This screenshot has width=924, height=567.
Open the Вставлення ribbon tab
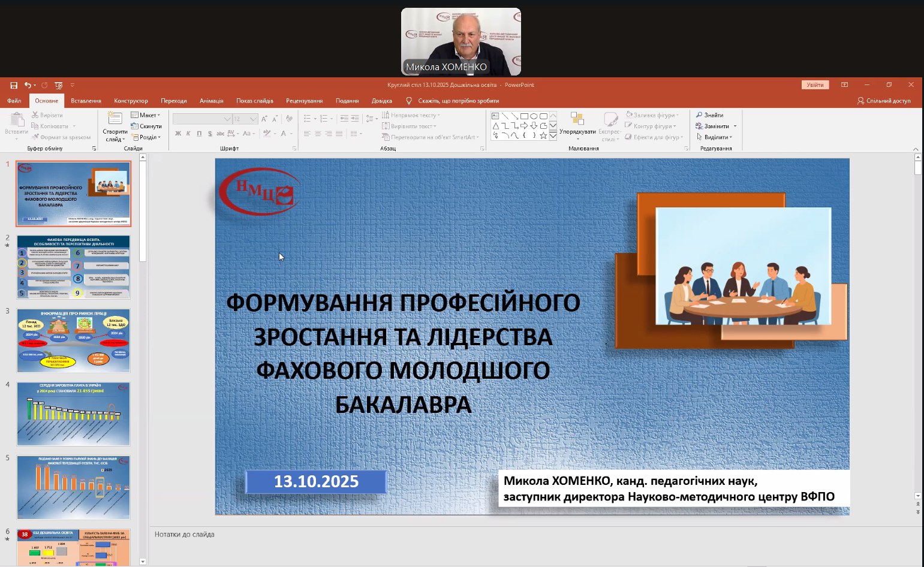(x=86, y=101)
